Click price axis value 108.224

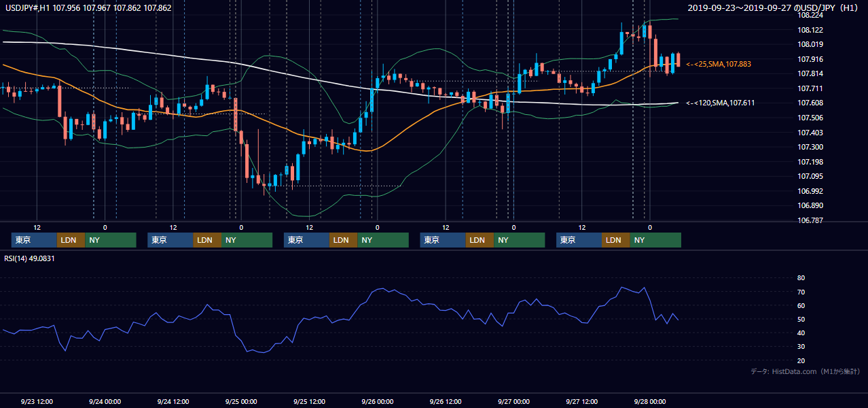pyautogui.click(x=810, y=15)
